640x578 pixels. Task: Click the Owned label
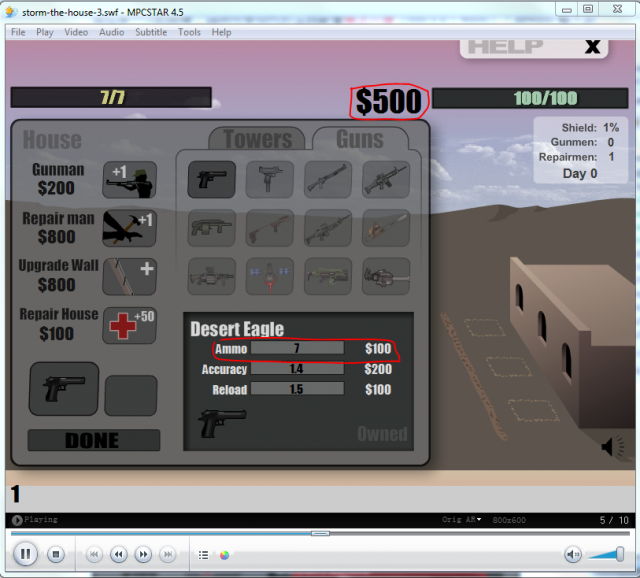tap(382, 434)
